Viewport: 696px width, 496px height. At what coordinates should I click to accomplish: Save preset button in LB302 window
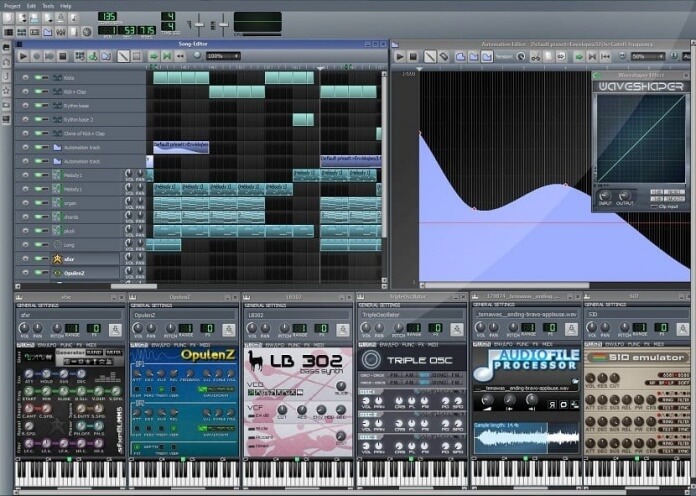(343, 329)
